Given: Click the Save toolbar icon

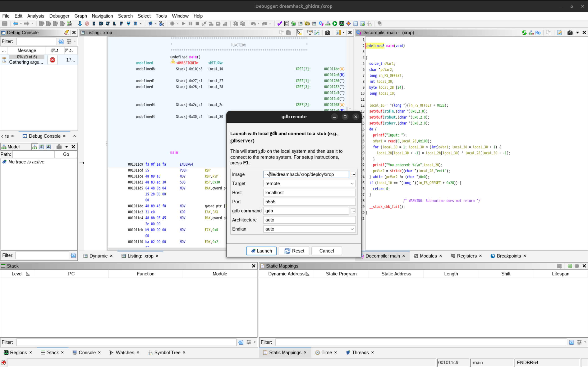Looking at the screenshot, I should pos(5,24).
